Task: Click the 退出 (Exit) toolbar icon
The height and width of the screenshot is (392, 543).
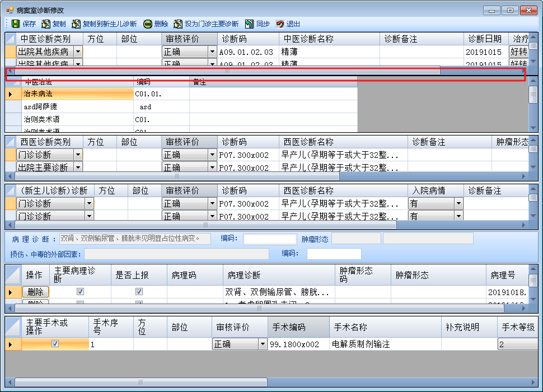Action: [280, 24]
